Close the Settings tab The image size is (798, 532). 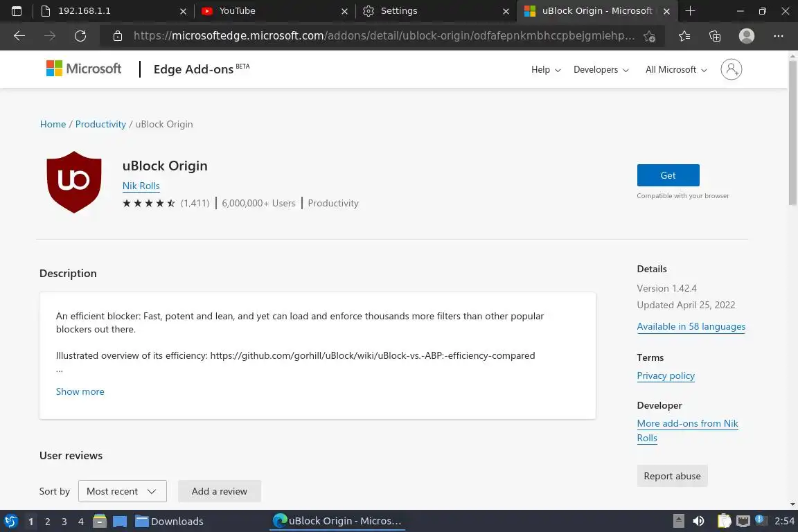point(506,11)
